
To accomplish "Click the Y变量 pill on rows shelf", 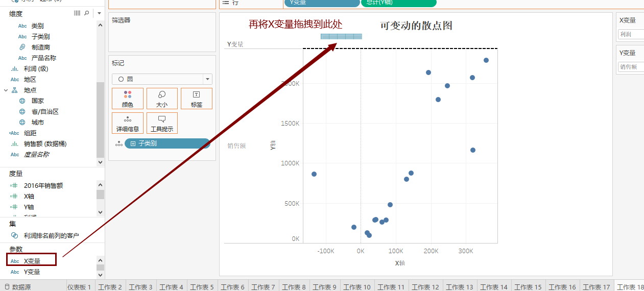I will (322, 3).
